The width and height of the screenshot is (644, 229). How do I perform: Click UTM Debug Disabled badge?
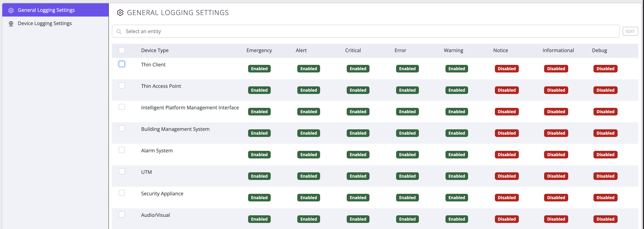605,176
